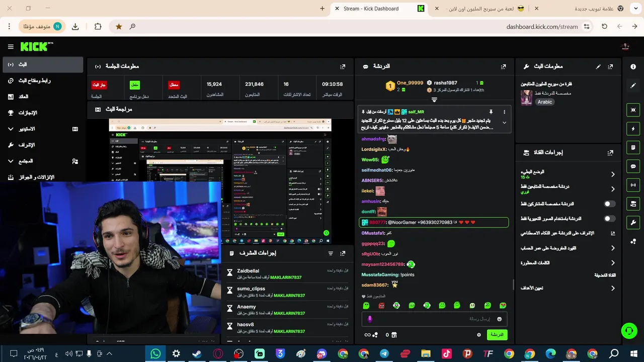Click the Arabic language tag
The width and height of the screenshot is (644, 362).
click(545, 102)
